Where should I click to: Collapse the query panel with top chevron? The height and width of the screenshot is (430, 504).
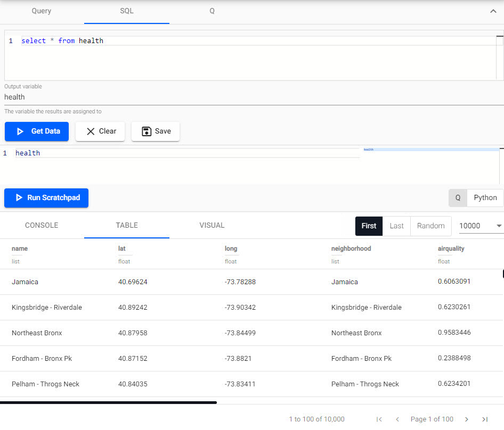[493, 11]
